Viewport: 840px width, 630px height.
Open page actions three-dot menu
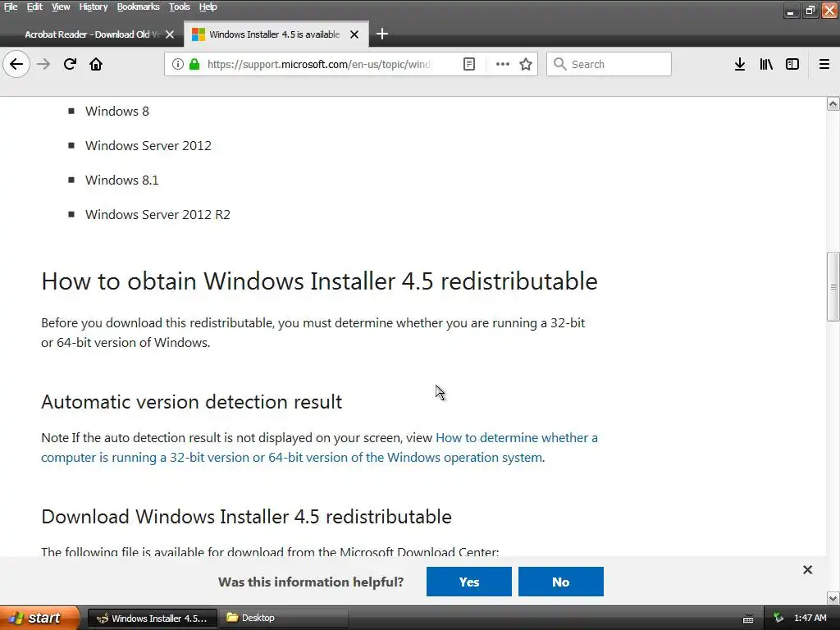(x=503, y=64)
